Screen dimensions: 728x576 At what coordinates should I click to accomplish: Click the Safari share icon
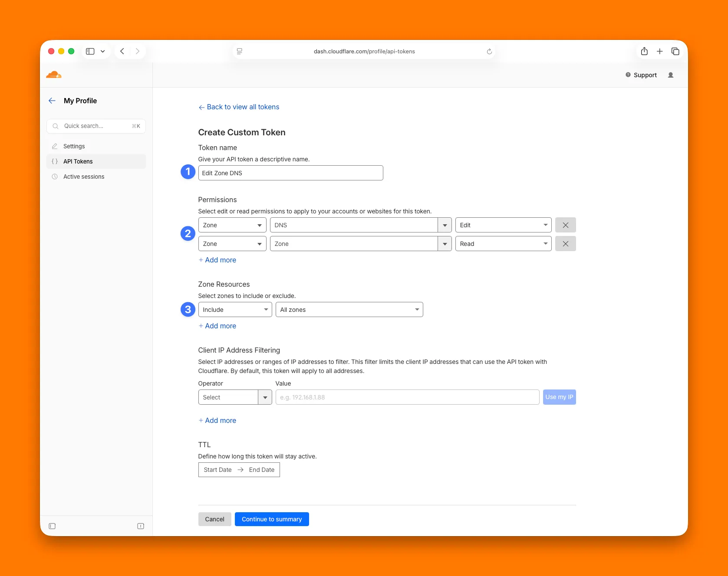[644, 51]
